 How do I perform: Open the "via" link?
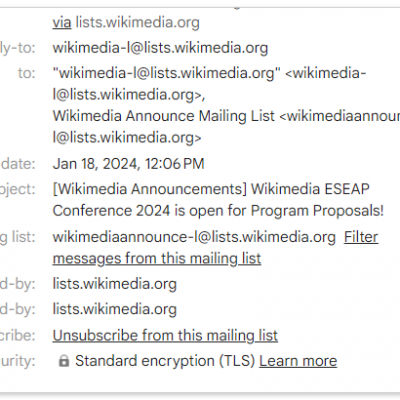tap(62, 22)
